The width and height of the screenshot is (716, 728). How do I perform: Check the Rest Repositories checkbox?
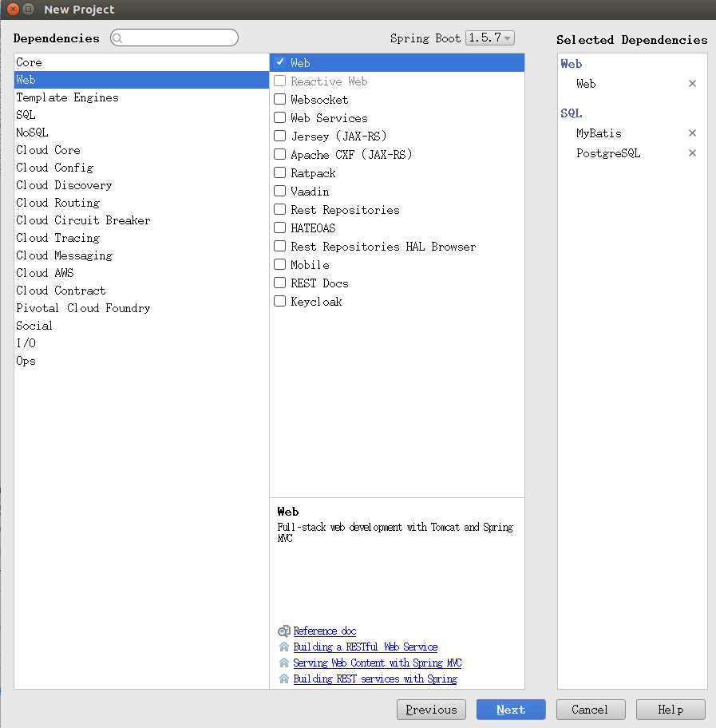tap(279, 209)
